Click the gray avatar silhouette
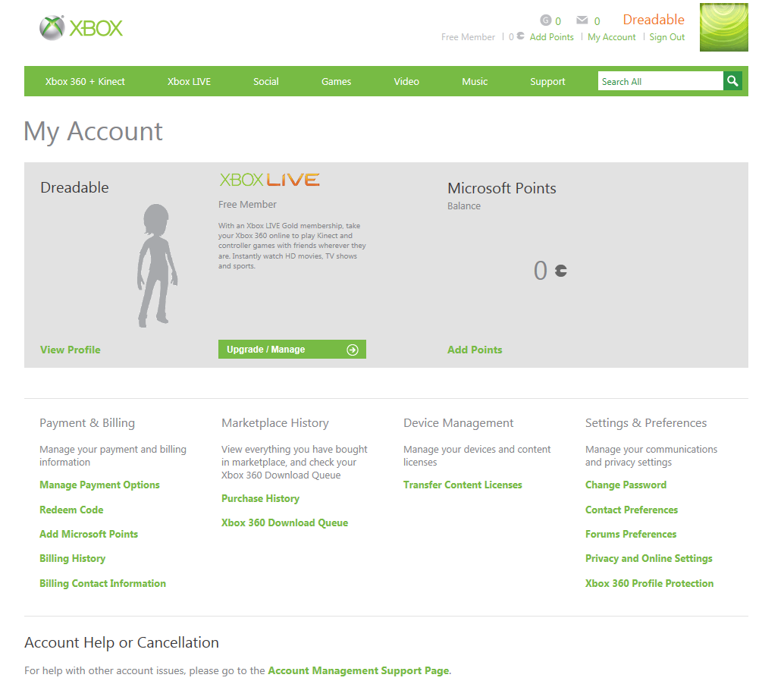 [x=157, y=265]
